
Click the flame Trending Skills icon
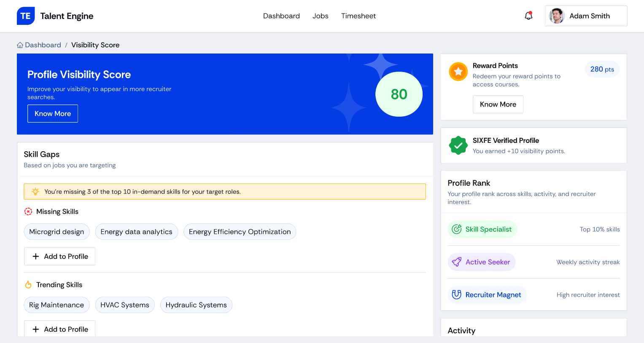(x=28, y=285)
